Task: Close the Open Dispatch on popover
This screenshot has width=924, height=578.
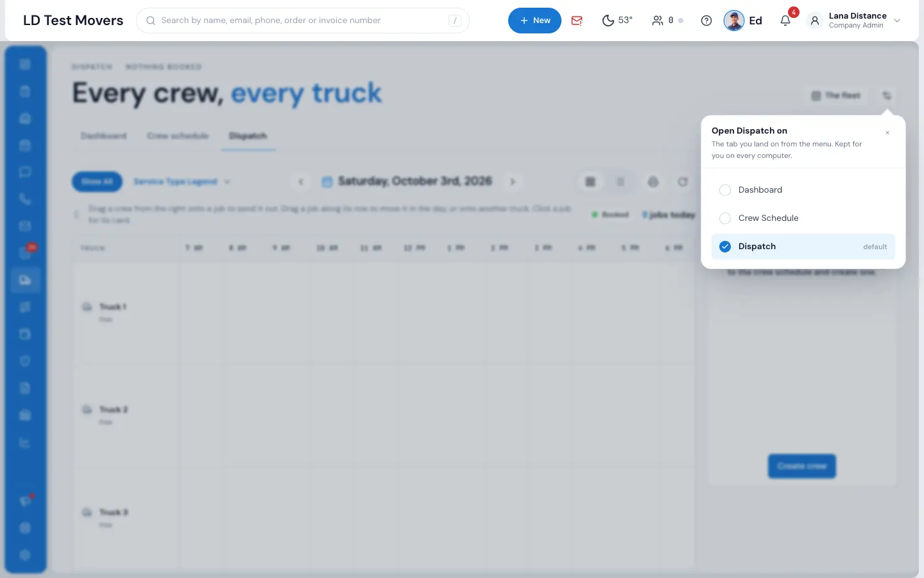Action: pyautogui.click(x=887, y=133)
